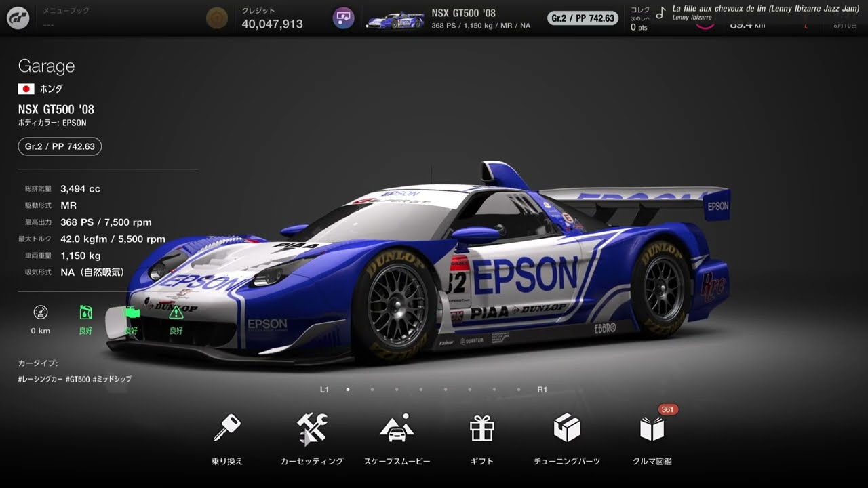Click the カーセッティング label
The width and height of the screenshot is (868, 488).
(x=312, y=461)
